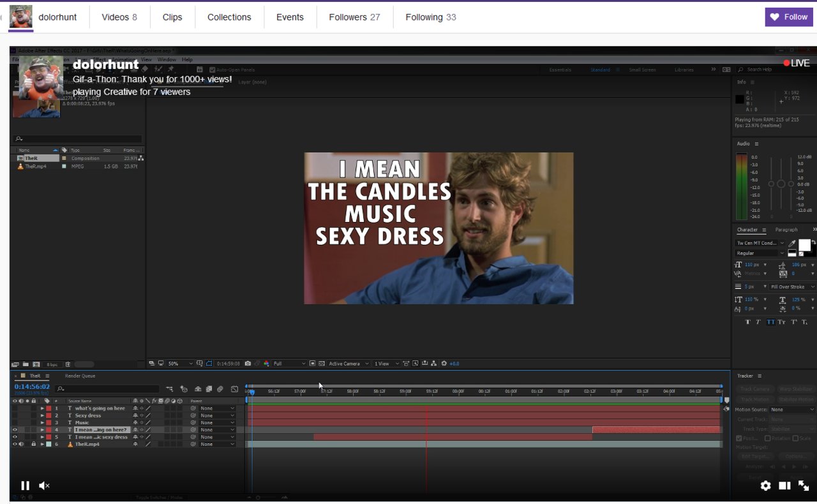Switch to the Small Screen workspace
This screenshot has height=504, width=817.
click(642, 70)
